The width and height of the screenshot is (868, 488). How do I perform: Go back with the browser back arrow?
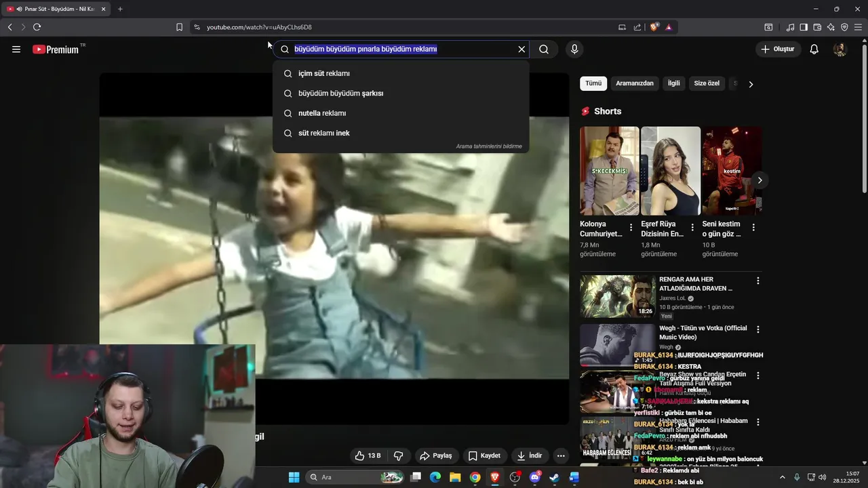coord(9,27)
